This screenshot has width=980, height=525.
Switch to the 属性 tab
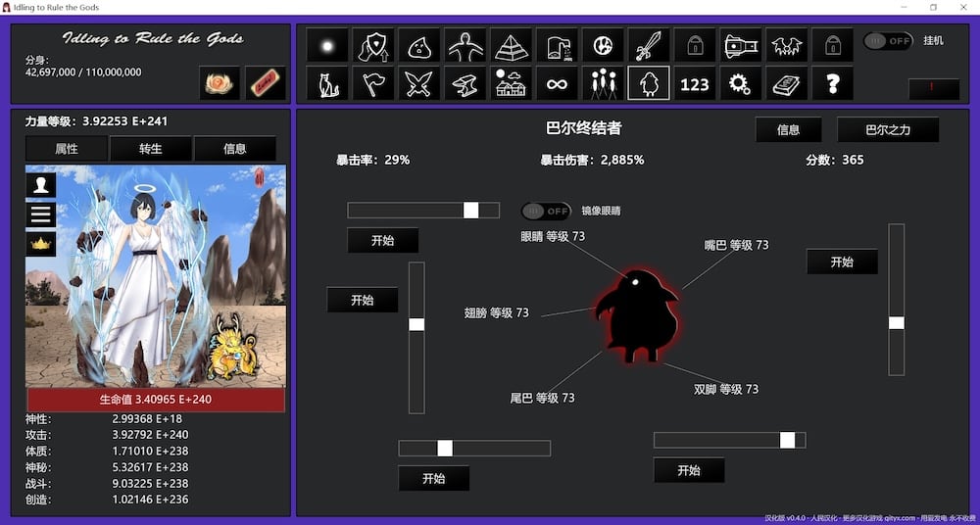click(67, 149)
